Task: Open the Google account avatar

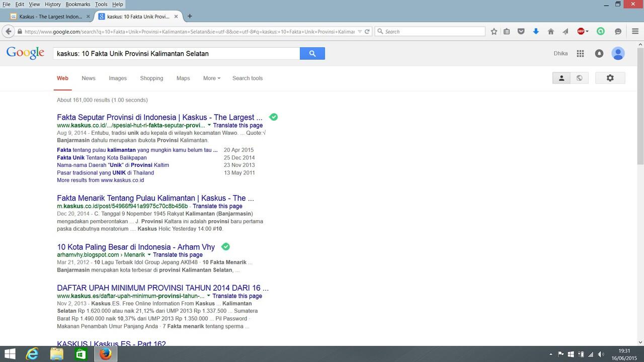Action: pyautogui.click(x=618, y=53)
